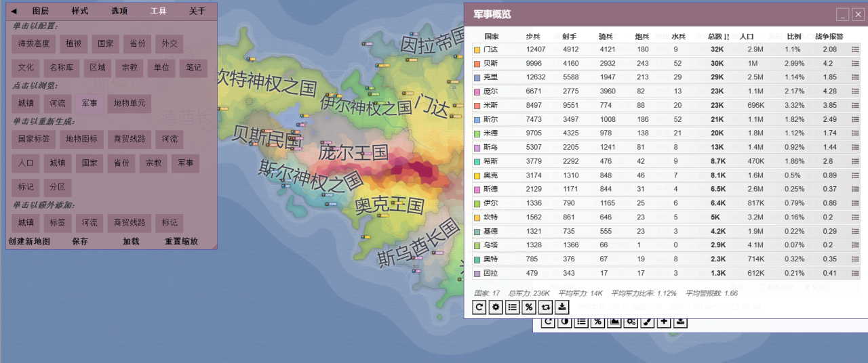This screenshot has width=868, height=363.
Task: Open list icon for 希斯 row
Action: [855, 161]
